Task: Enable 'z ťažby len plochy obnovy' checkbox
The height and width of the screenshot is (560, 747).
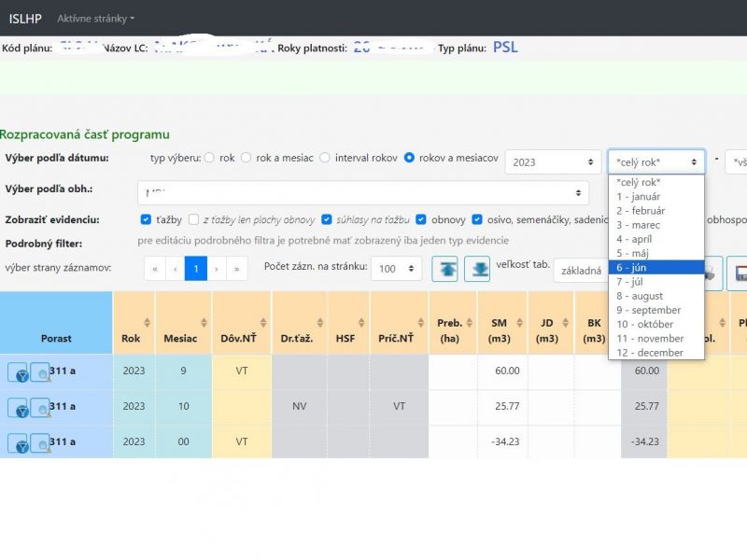Action: click(193, 219)
